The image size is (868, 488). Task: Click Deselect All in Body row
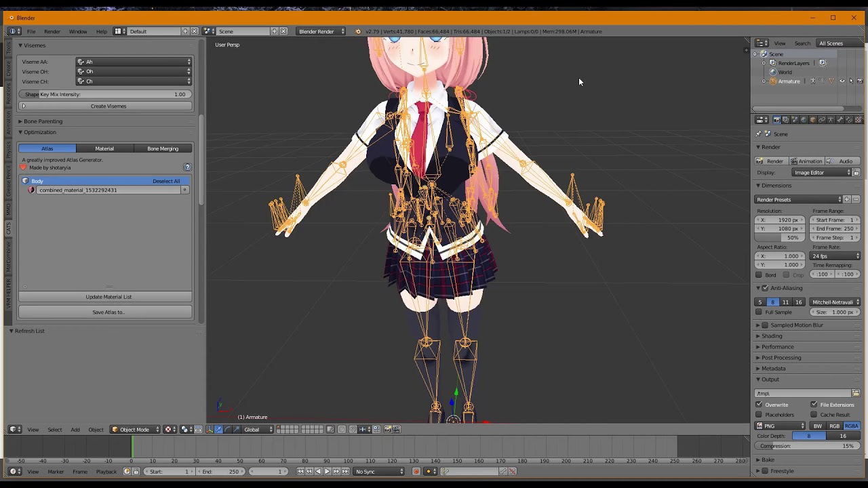(x=166, y=181)
